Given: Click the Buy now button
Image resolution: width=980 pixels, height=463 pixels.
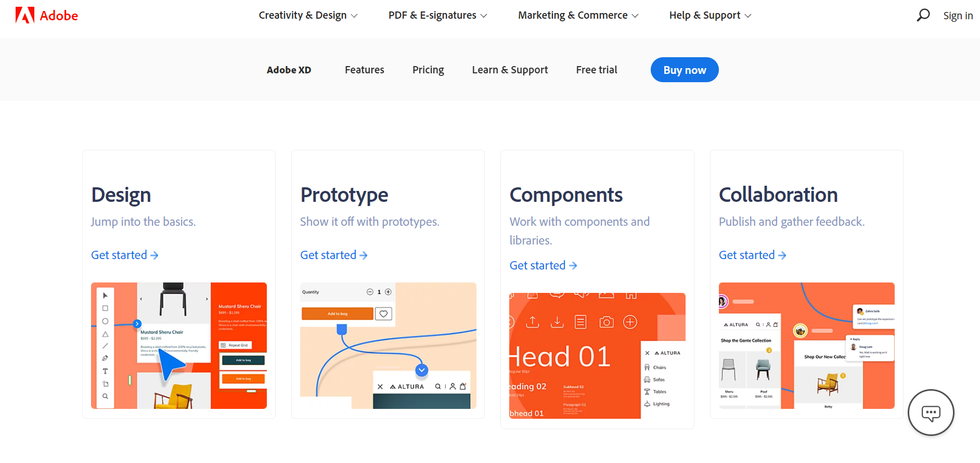Looking at the screenshot, I should pyautogui.click(x=685, y=70).
